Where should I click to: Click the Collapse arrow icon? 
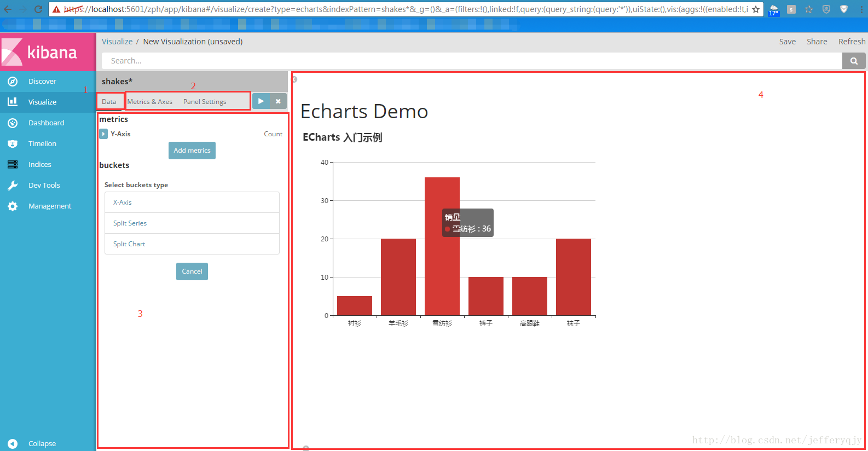coord(13,444)
